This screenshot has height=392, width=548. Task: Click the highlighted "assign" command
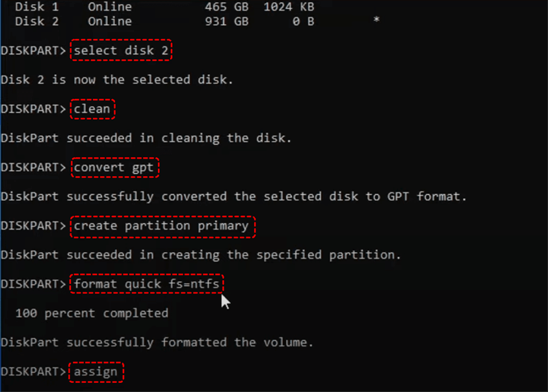pyautogui.click(x=96, y=372)
